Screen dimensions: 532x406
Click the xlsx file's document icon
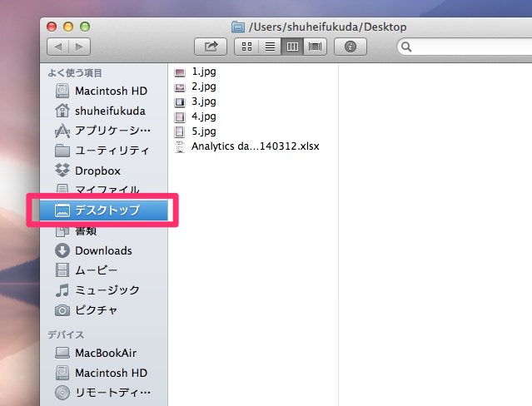point(180,146)
